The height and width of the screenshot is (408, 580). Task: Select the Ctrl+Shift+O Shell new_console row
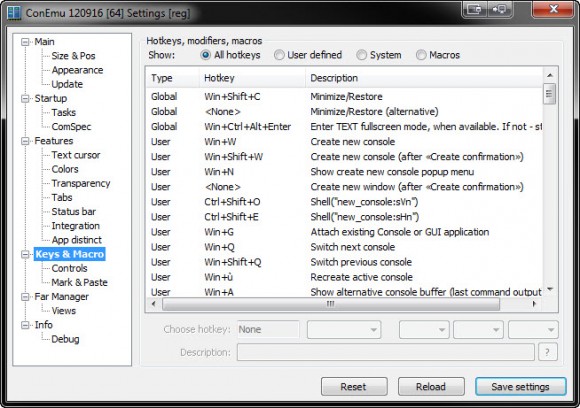click(x=344, y=202)
